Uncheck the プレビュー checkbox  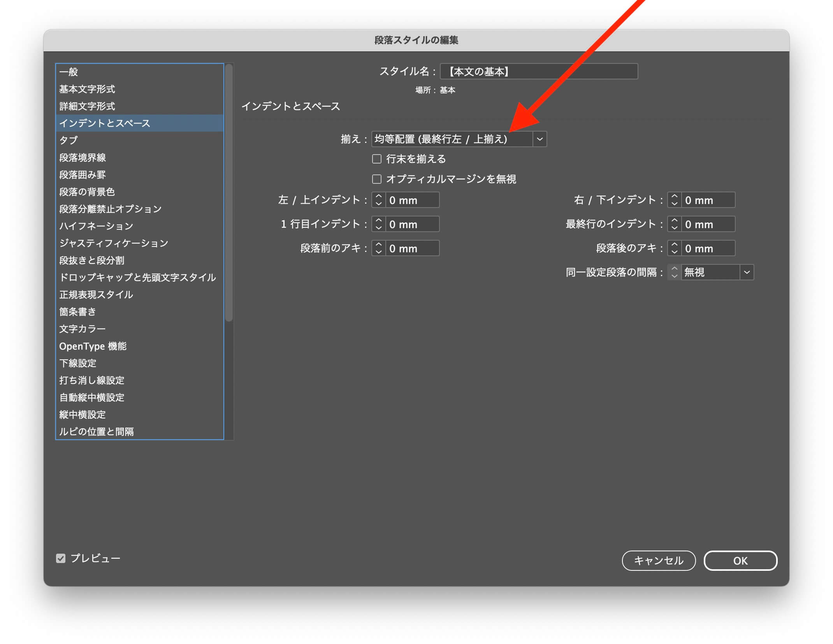click(61, 558)
